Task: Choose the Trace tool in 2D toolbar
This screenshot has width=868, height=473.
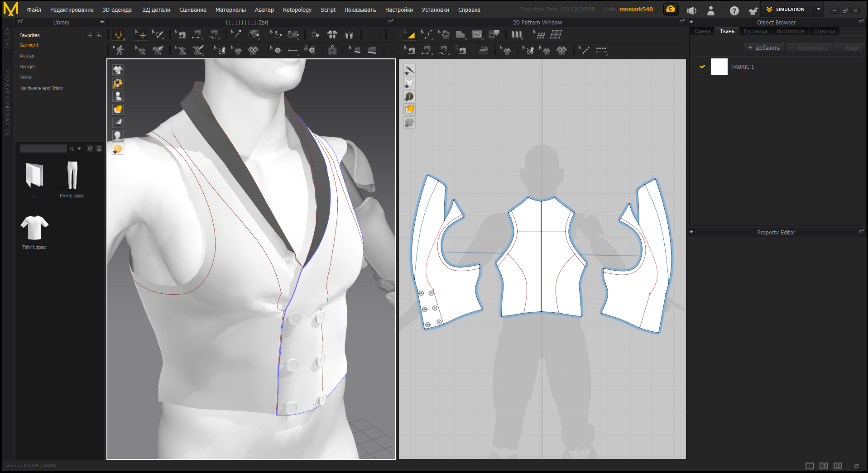Action: (494, 35)
